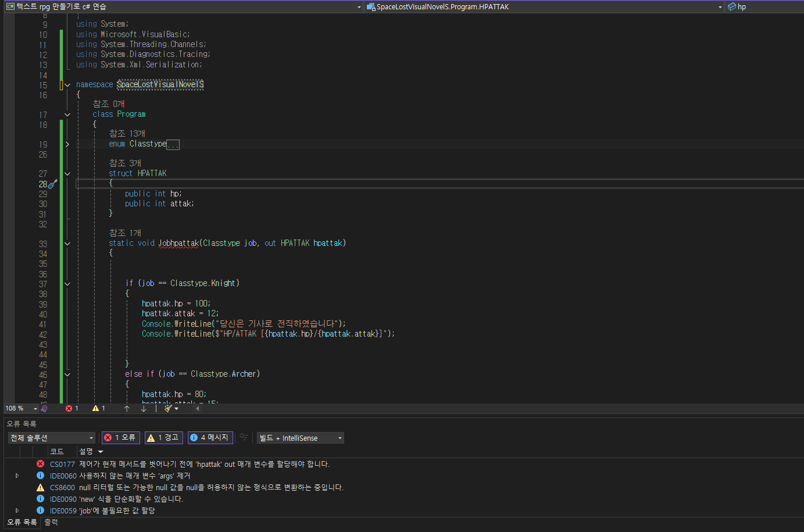The width and height of the screenshot is (804, 532).
Task: Open the '설명' column filter arrow
Action: (101, 452)
